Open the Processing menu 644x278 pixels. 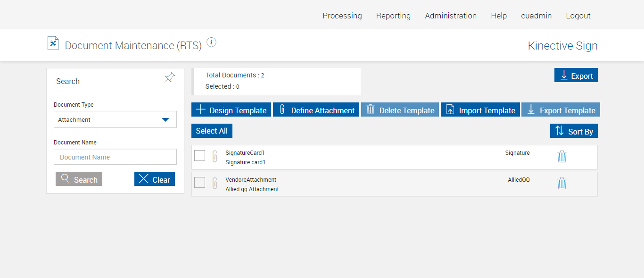[x=342, y=16]
